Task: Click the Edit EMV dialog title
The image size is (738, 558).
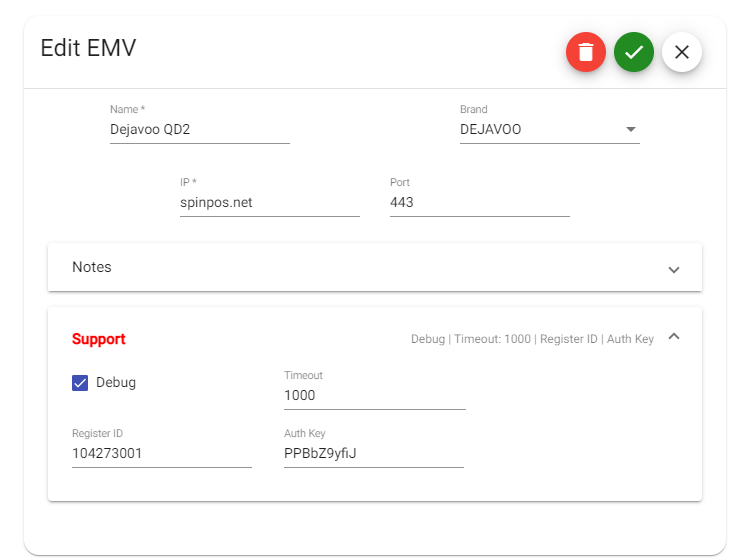Action: pos(88,48)
